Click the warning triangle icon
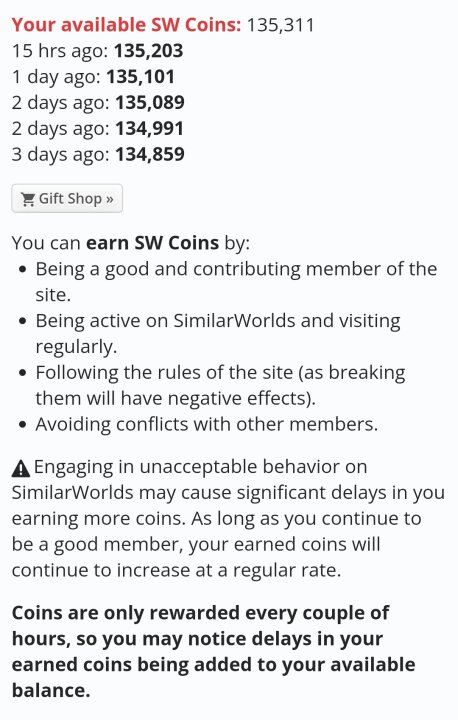The height and width of the screenshot is (720, 458). 21,468
